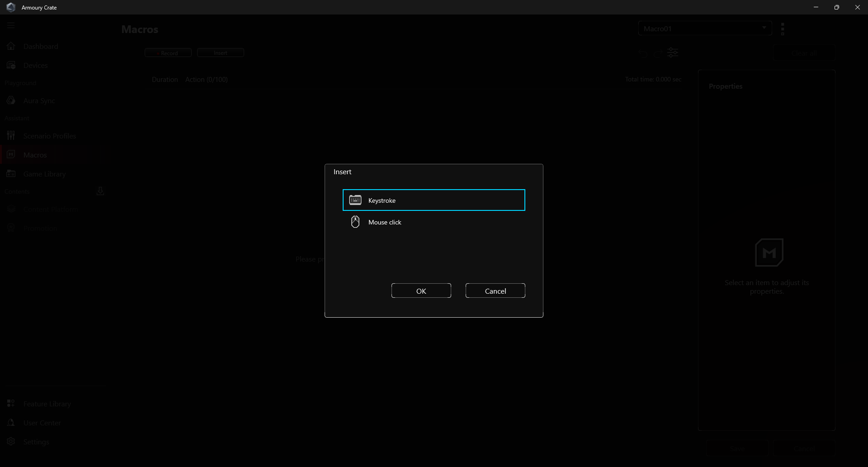Toggle the hamburger menu to collapse the sidebar
Viewport: 868px width, 467px height.
point(11,25)
